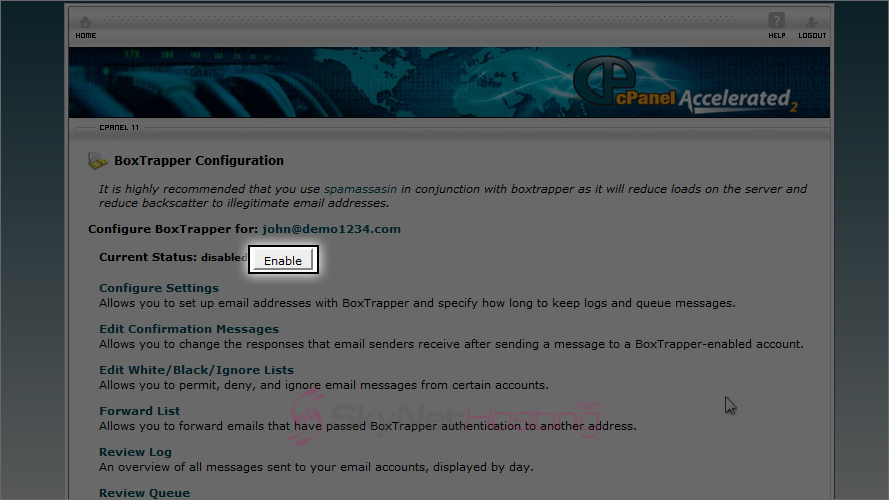This screenshot has width=889, height=500.
Task: Click the Current Status: disabled text
Action: pyautogui.click(x=173, y=257)
